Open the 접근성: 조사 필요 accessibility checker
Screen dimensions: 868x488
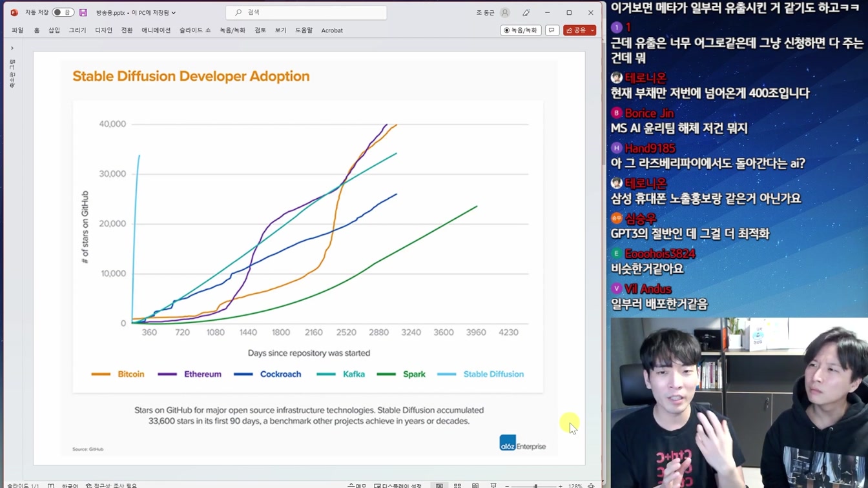[x=111, y=485]
